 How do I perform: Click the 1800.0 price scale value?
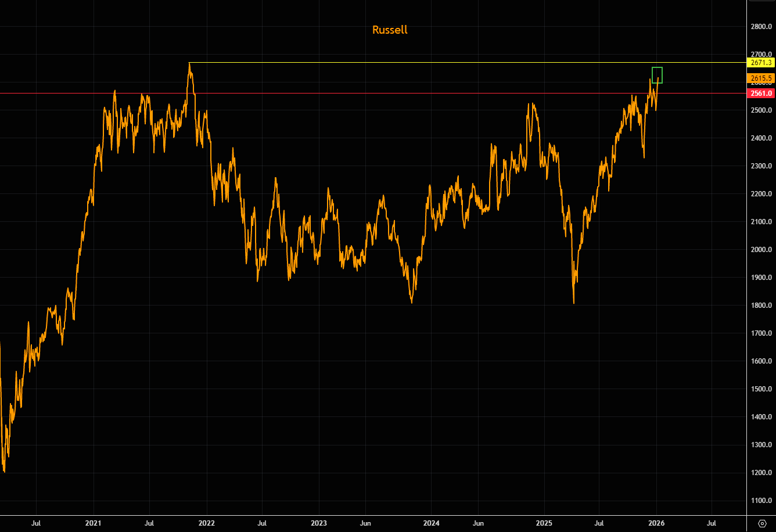pyautogui.click(x=761, y=305)
